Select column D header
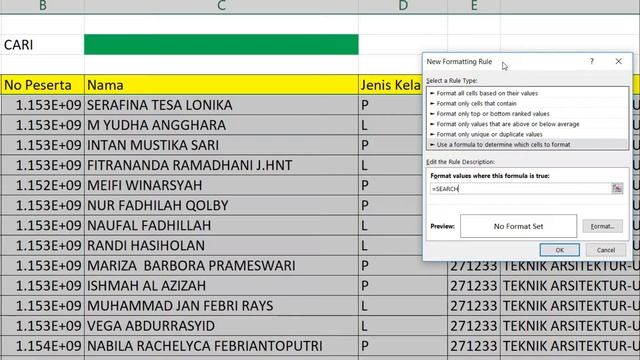This screenshot has width=640, height=360. [x=403, y=6]
